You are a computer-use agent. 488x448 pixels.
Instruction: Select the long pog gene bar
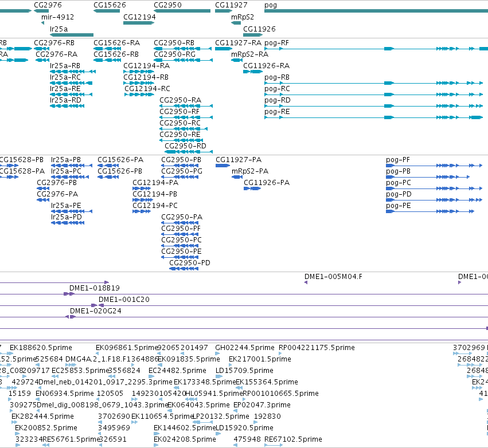[376, 11]
